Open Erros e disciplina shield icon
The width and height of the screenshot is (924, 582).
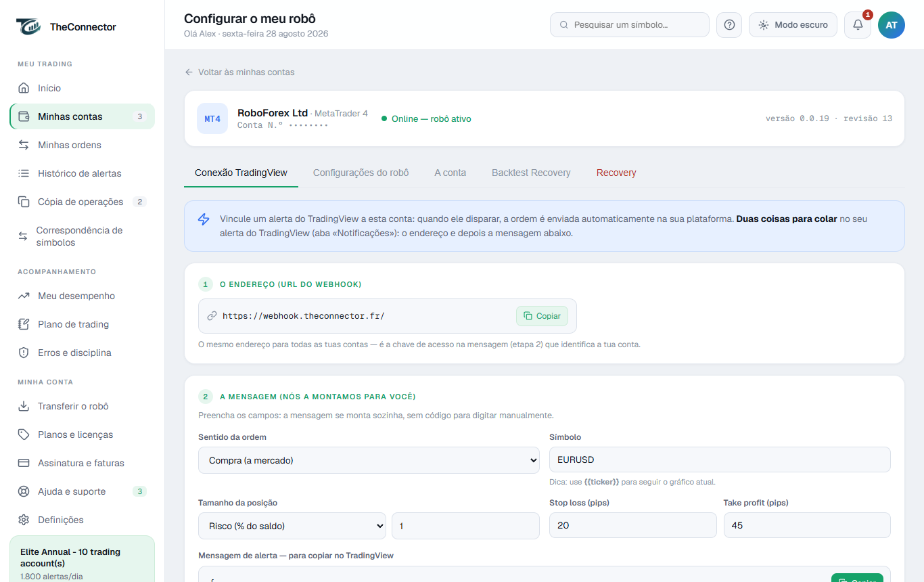pyautogui.click(x=24, y=353)
